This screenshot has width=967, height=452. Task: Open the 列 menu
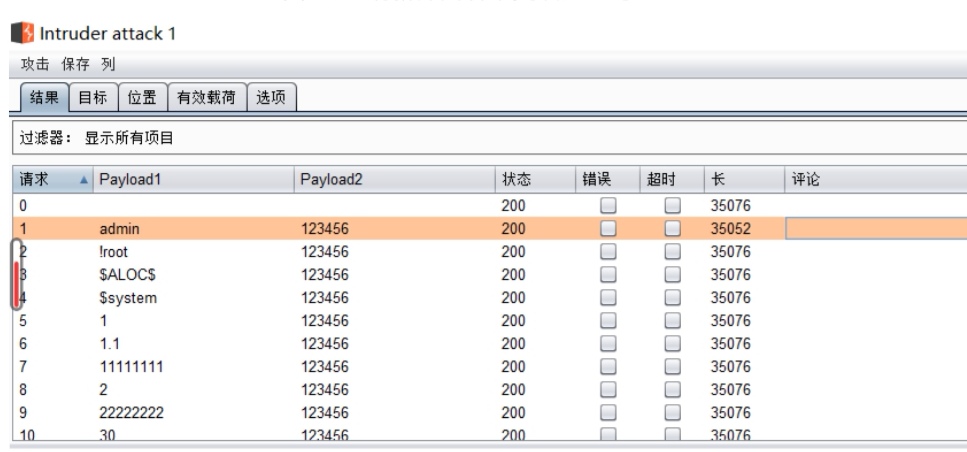coord(109,64)
